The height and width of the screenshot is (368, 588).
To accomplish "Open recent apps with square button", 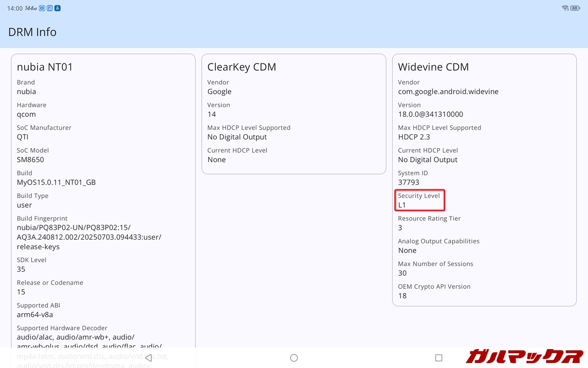I will (x=439, y=358).
